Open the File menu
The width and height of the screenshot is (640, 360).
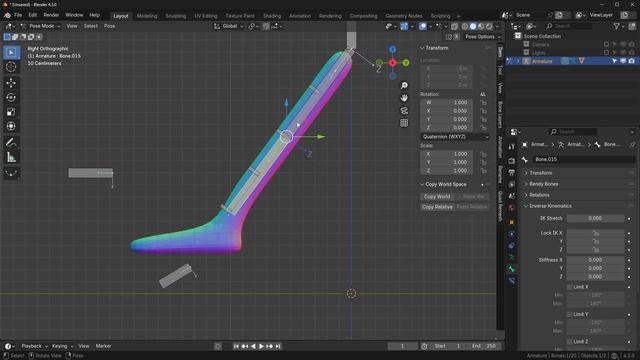click(x=18, y=15)
